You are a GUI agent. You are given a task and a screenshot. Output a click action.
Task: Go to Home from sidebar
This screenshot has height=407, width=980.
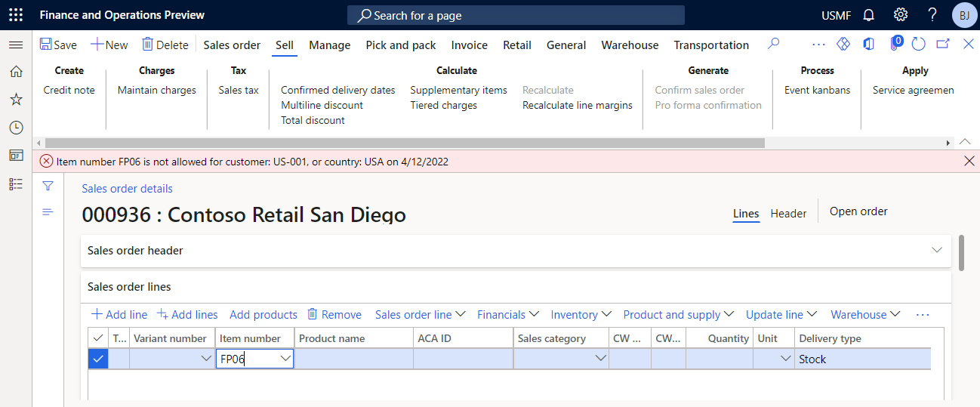click(16, 72)
